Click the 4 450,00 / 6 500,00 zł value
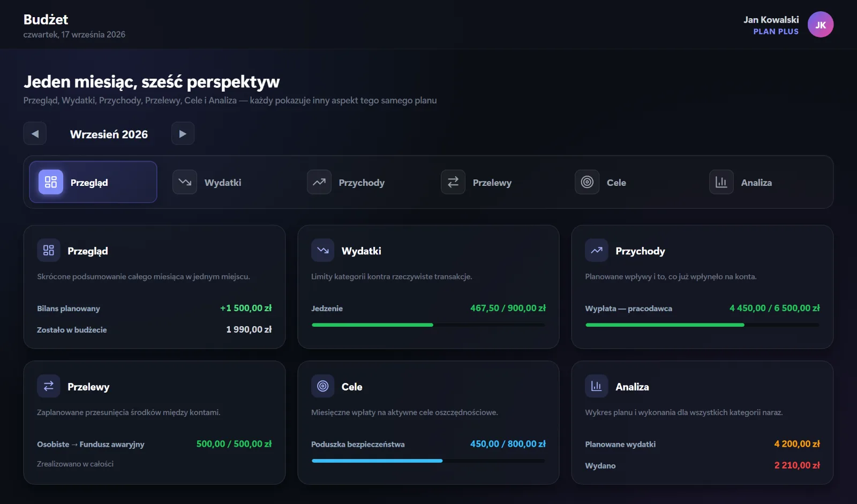857x504 pixels. pyautogui.click(x=775, y=308)
